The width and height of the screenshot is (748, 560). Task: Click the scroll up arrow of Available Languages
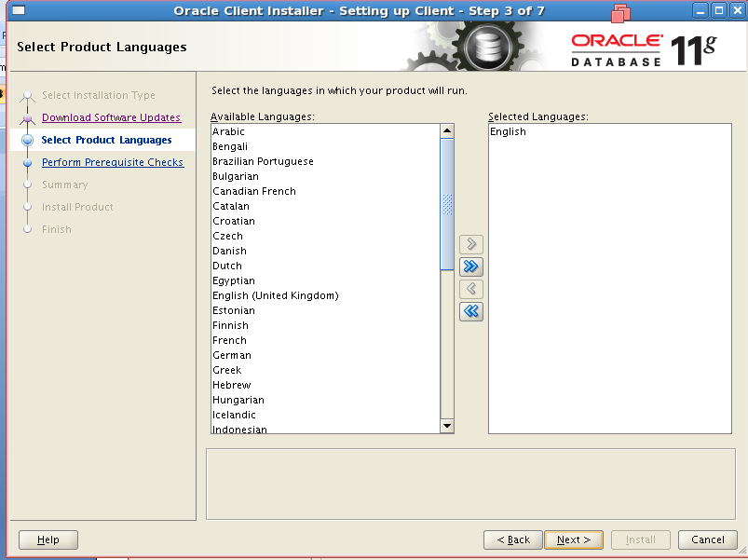(447, 130)
